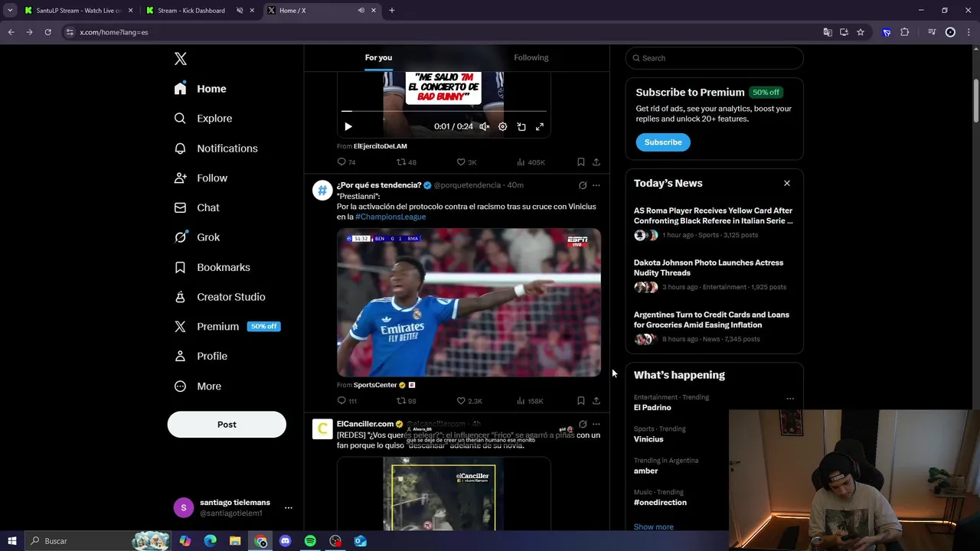Open the Vinicius trending topic

click(x=648, y=439)
